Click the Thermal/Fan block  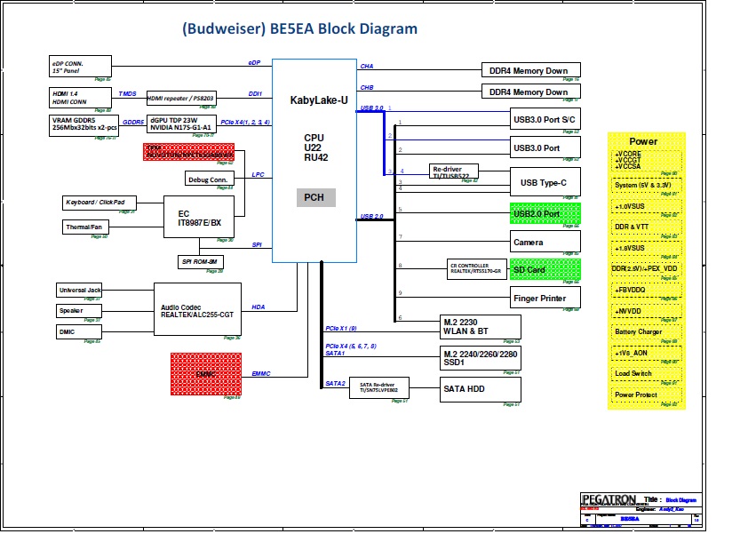(x=85, y=227)
